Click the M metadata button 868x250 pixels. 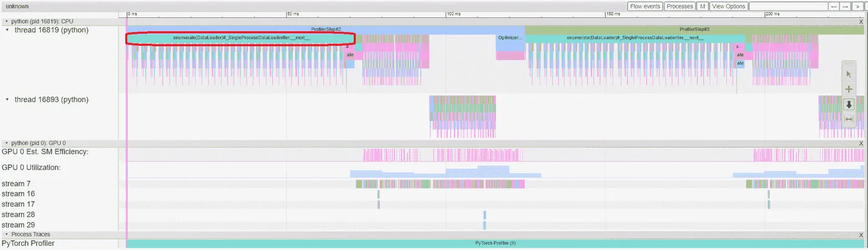point(702,6)
